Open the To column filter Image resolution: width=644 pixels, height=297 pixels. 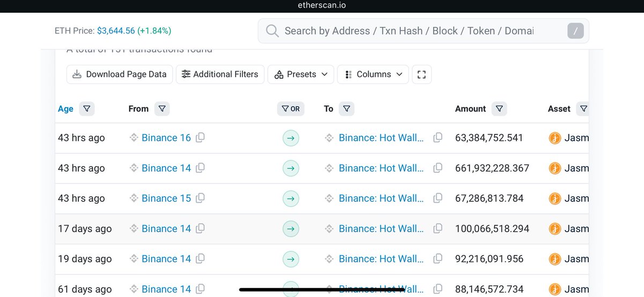click(347, 109)
